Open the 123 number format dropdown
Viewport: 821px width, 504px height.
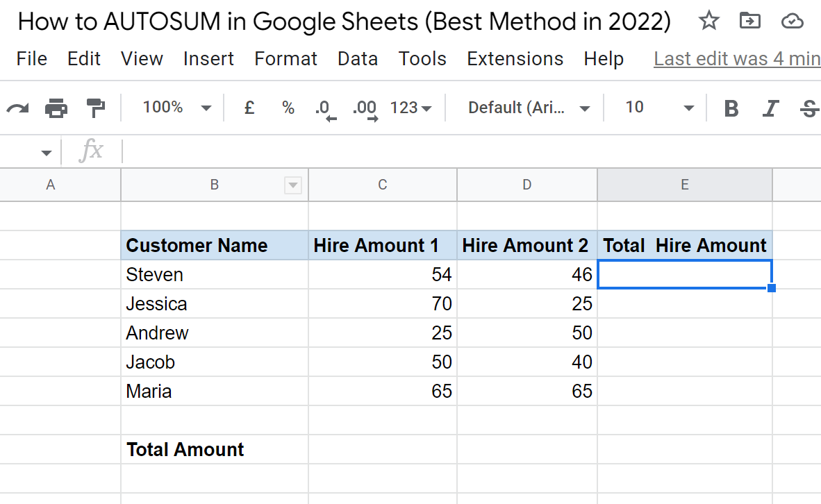(x=410, y=107)
